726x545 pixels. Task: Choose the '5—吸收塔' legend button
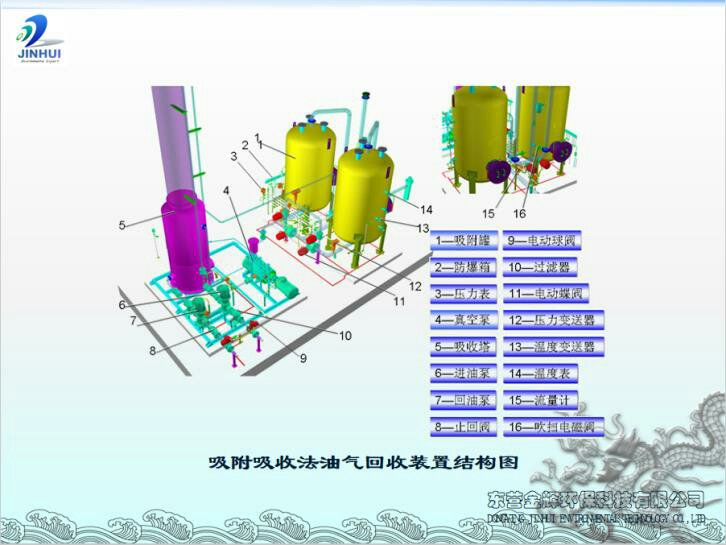463,347
